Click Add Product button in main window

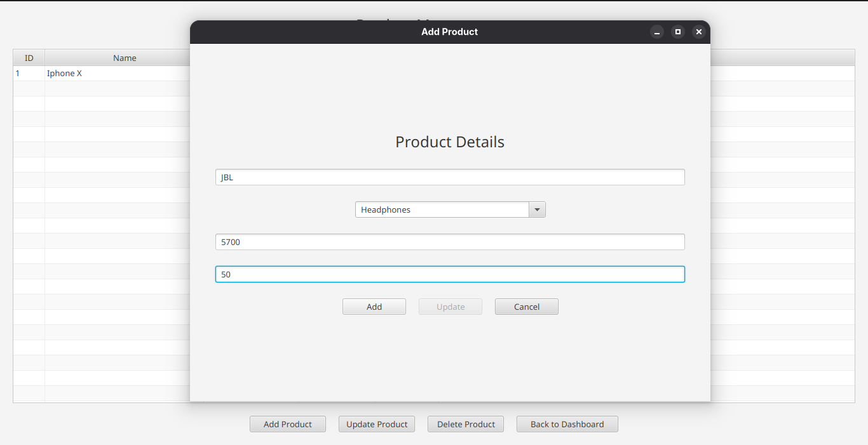click(x=288, y=424)
